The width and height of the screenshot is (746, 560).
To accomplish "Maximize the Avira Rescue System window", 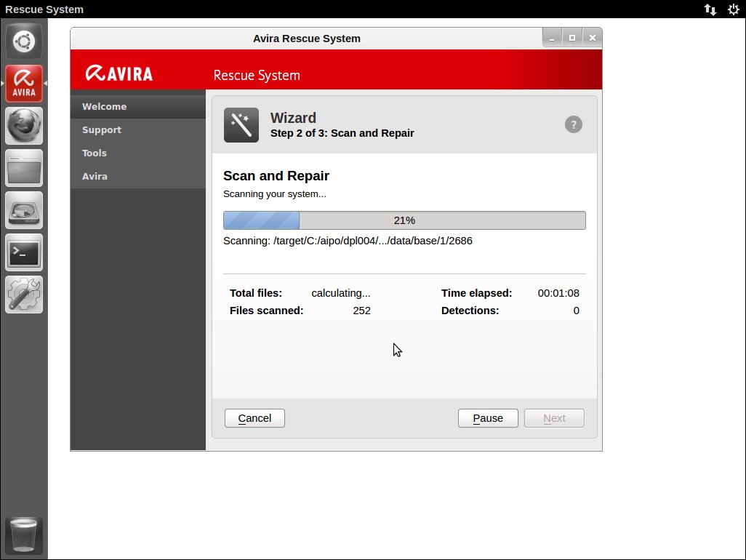I will point(572,38).
